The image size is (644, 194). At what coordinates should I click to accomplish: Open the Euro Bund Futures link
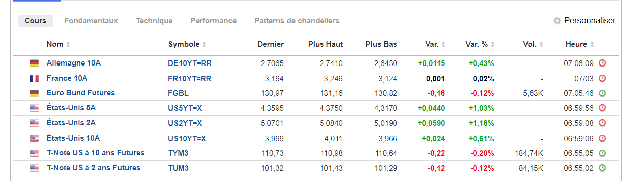[x=81, y=93]
